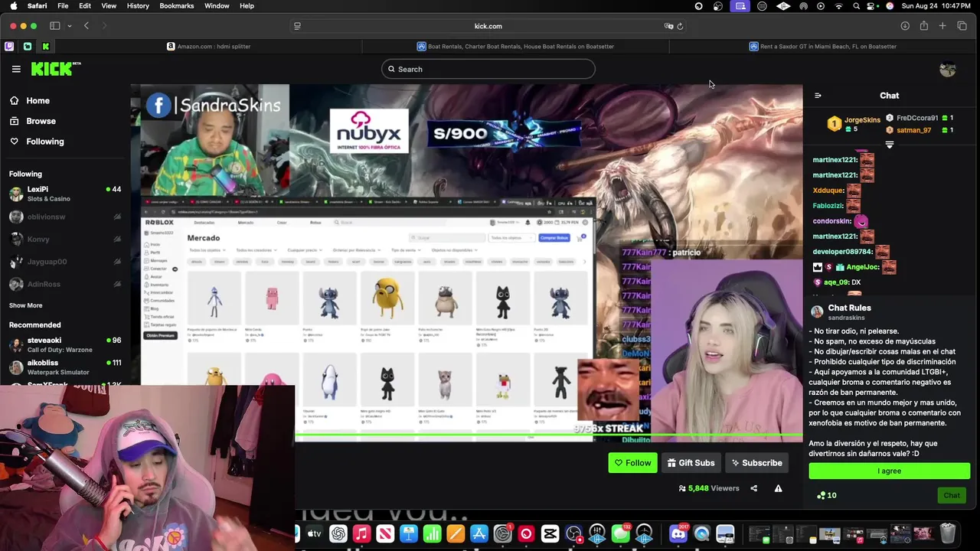The image size is (980, 551).
Task: Click the Chat send button
Action: tap(952, 495)
